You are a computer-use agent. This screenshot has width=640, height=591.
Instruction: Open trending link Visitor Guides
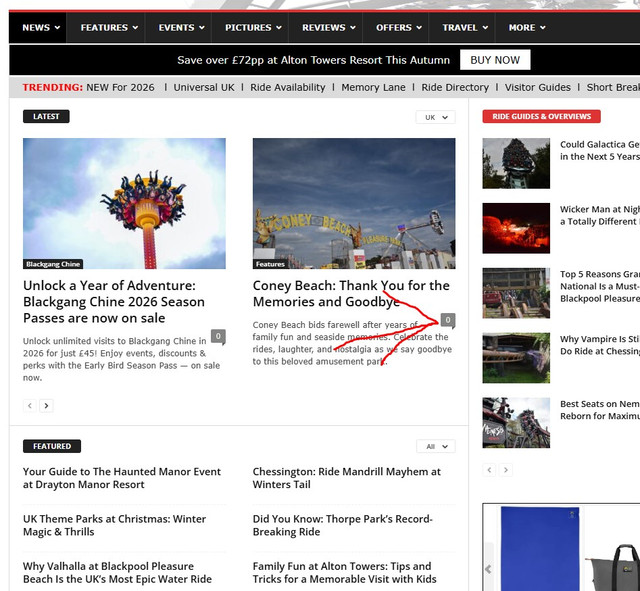pos(538,87)
